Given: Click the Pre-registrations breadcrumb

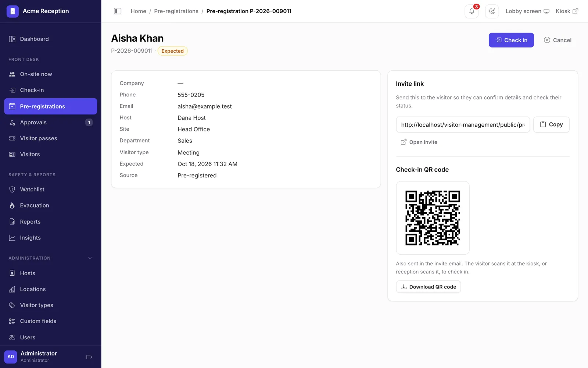Looking at the screenshot, I should tap(176, 11).
